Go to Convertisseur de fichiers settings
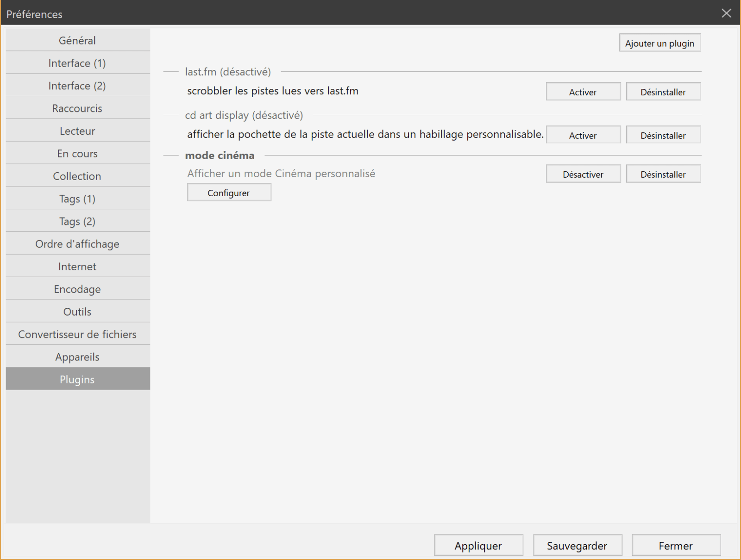Viewport: 741px width, 560px height. (x=77, y=334)
